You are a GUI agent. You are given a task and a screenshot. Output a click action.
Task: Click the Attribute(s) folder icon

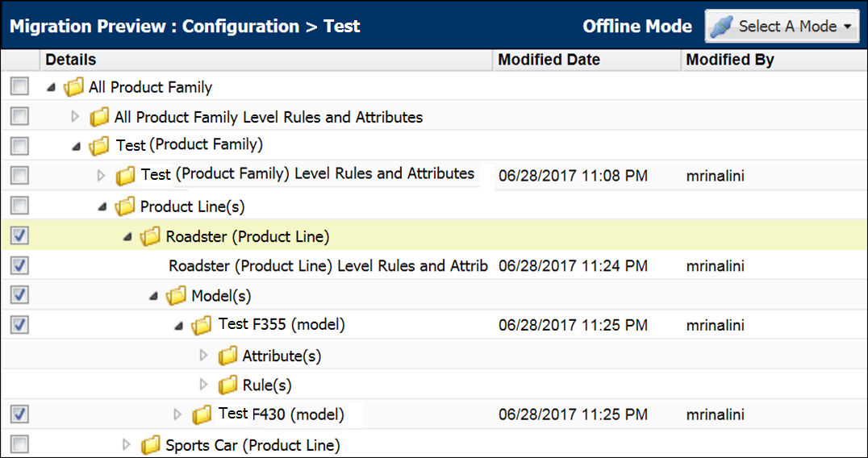pyautogui.click(x=228, y=356)
